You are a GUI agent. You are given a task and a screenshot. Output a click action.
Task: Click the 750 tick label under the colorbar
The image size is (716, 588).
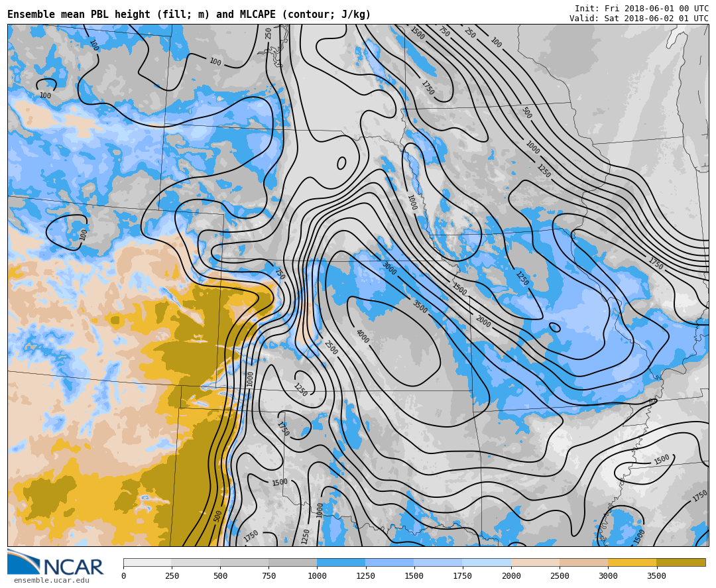coord(268,576)
